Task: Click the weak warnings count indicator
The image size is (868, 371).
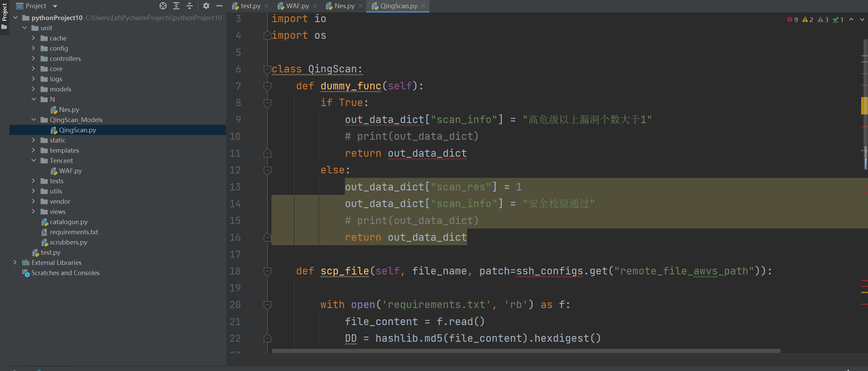Action: [x=823, y=20]
